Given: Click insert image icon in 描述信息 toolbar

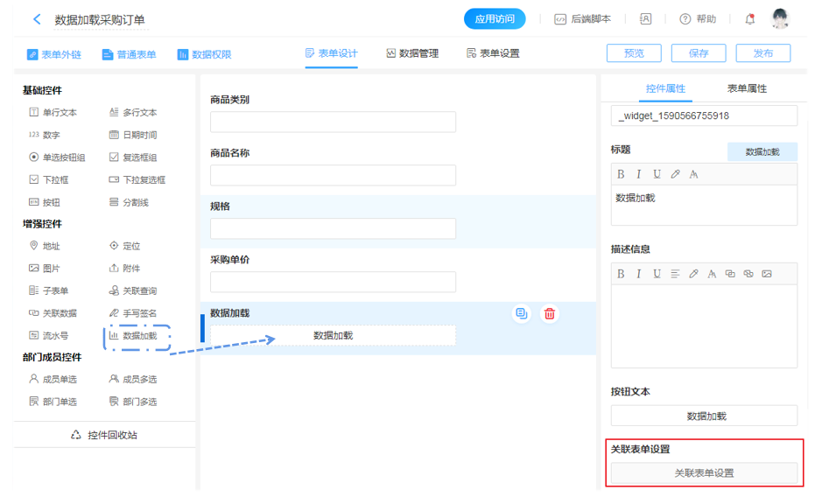Looking at the screenshot, I should pyautogui.click(x=767, y=274).
